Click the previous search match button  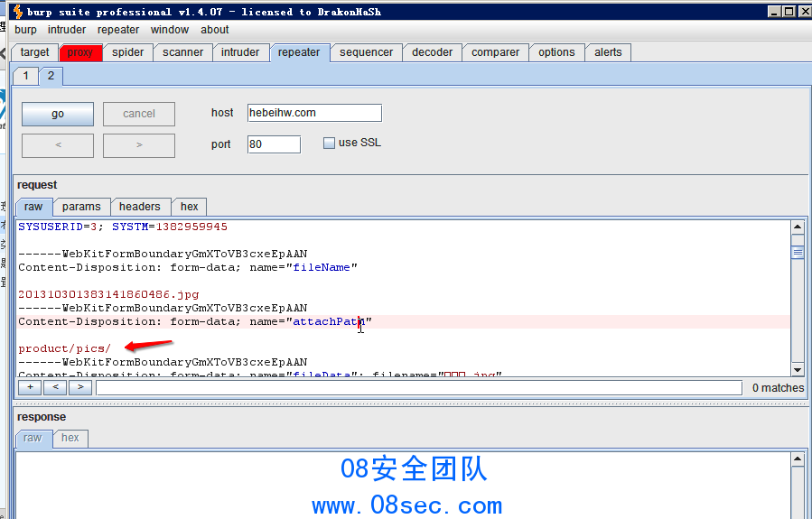pos(55,387)
